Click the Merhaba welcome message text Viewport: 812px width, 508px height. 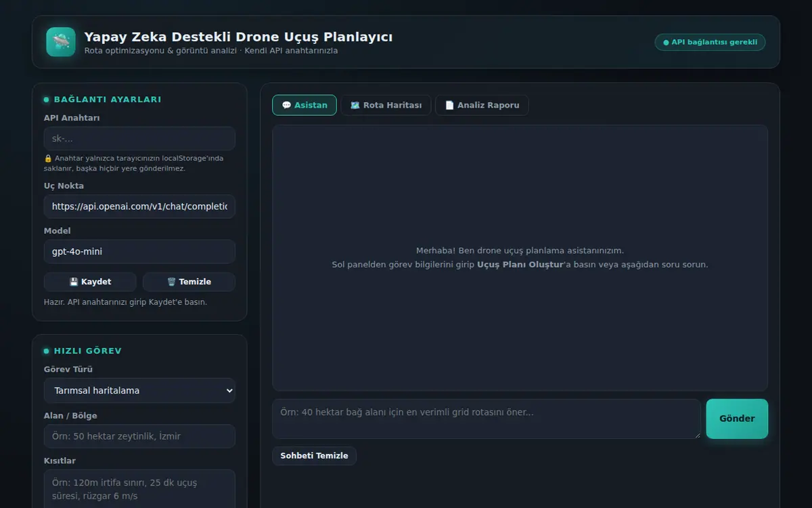click(x=520, y=251)
